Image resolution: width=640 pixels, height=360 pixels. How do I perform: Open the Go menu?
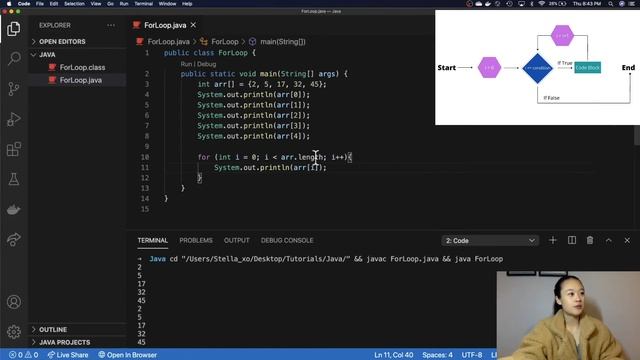(110, 4)
